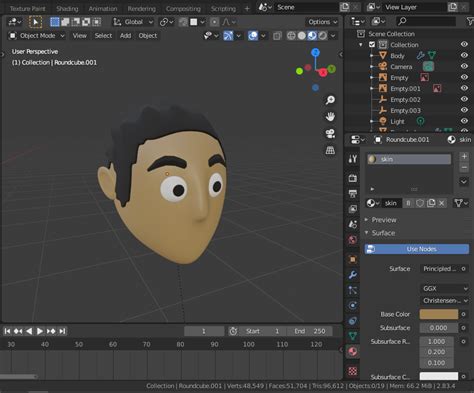Open the View Layer properties tab icon

[x=353, y=209]
